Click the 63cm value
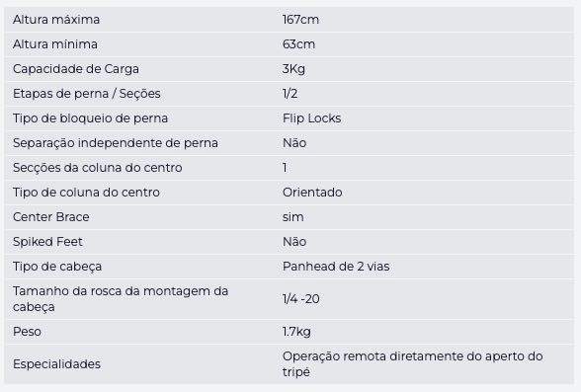This screenshot has width=581, height=392. 298,44
